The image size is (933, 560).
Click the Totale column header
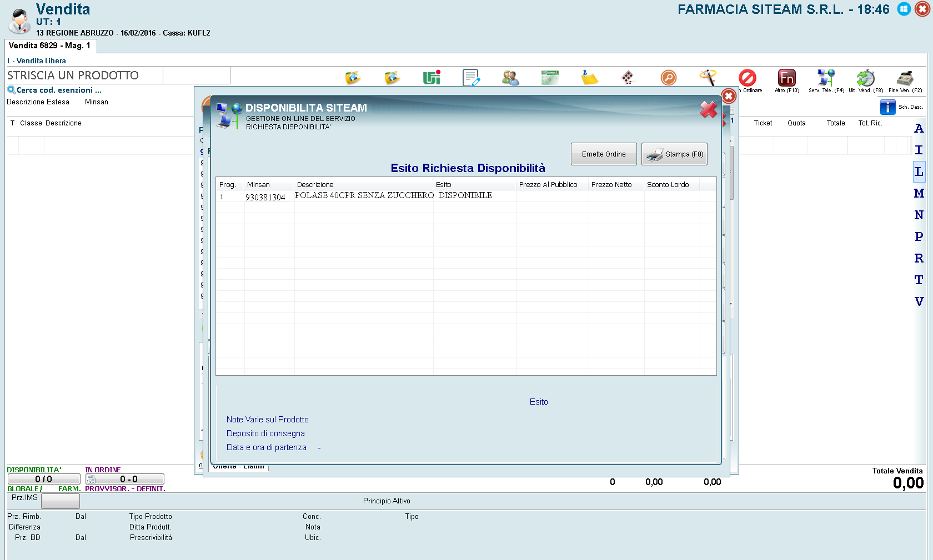coord(836,123)
